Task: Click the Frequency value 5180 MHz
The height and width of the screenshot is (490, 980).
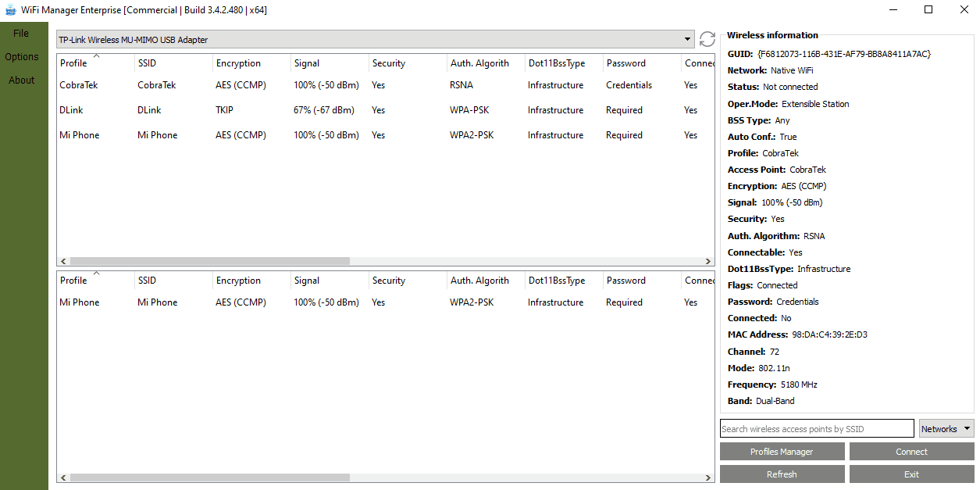Action: (x=799, y=384)
